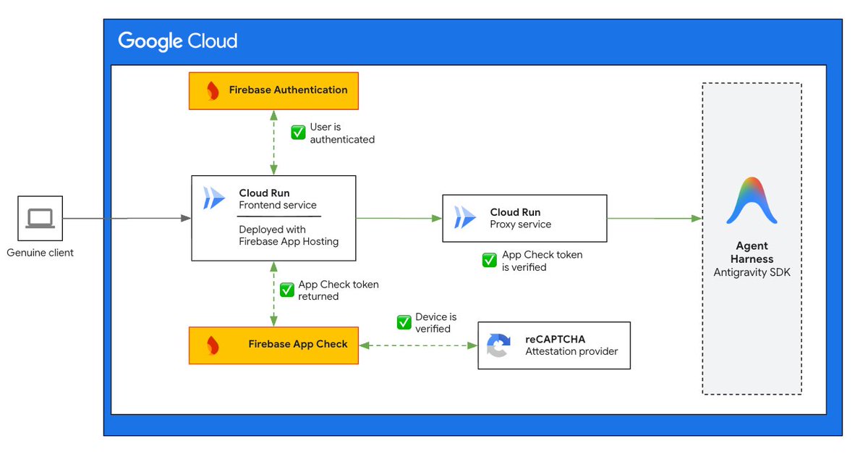
Task: Select the "Frontend service" text
Action: pyautogui.click(x=278, y=205)
